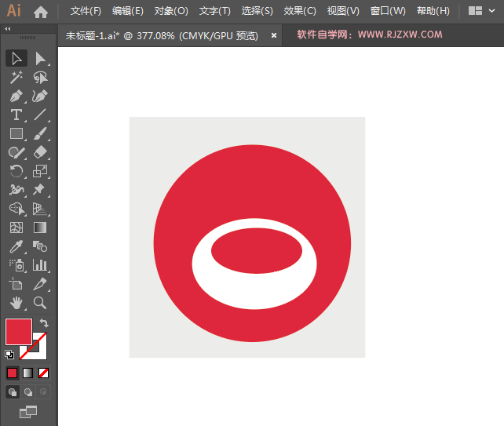Select the Artboard tool
This screenshot has height=426, width=504.
click(16, 284)
